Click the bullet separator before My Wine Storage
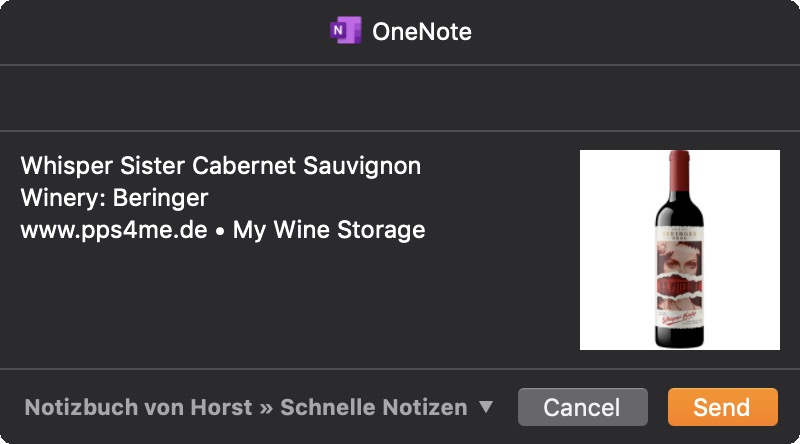The width and height of the screenshot is (800, 444). (220, 231)
